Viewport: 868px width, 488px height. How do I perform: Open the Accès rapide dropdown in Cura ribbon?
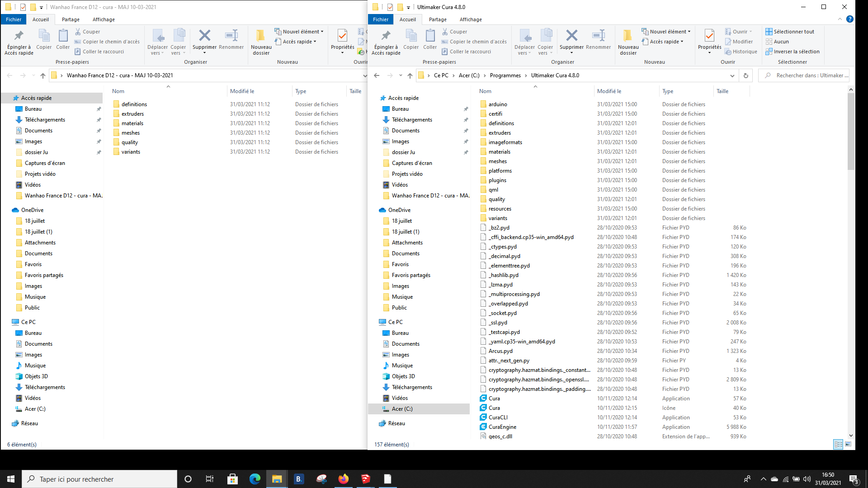pos(663,42)
